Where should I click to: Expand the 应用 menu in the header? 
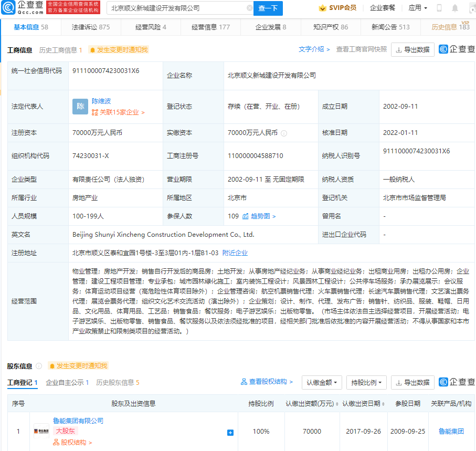(x=417, y=8)
